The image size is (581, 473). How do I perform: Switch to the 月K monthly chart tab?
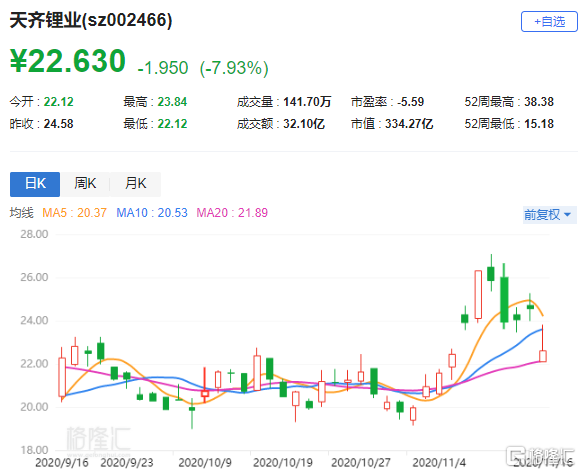pos(136,184)
